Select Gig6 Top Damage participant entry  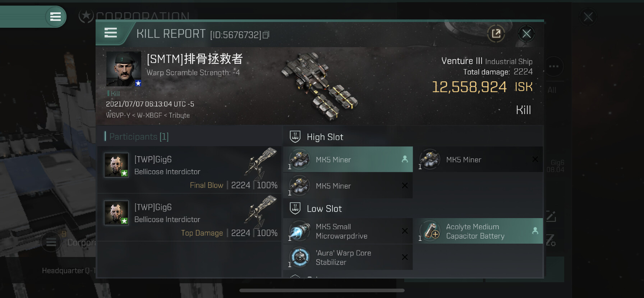click(x=189, y=217)
